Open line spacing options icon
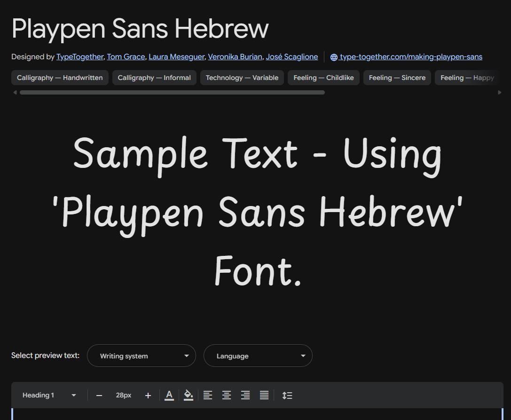 [x=287, y=395]
